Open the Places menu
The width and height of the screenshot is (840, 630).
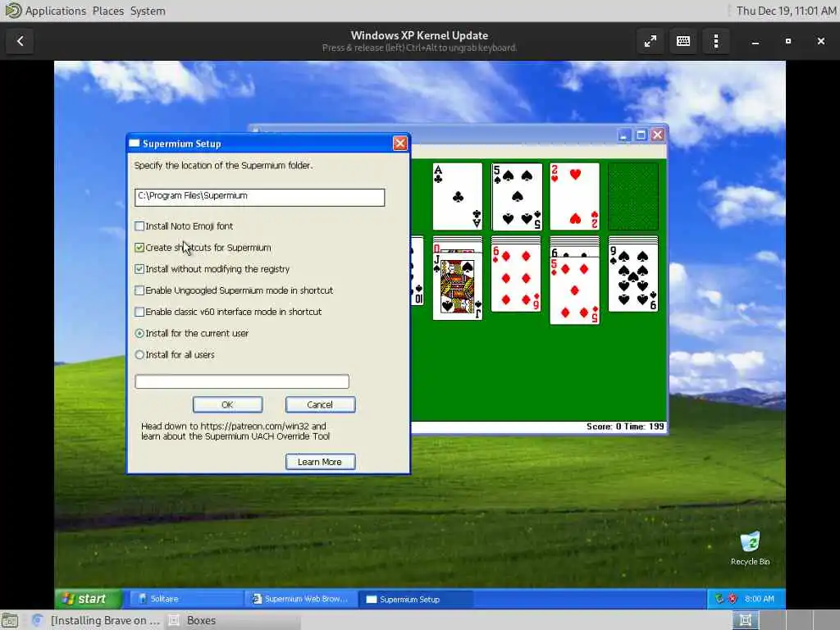click(x=108, y=11)
